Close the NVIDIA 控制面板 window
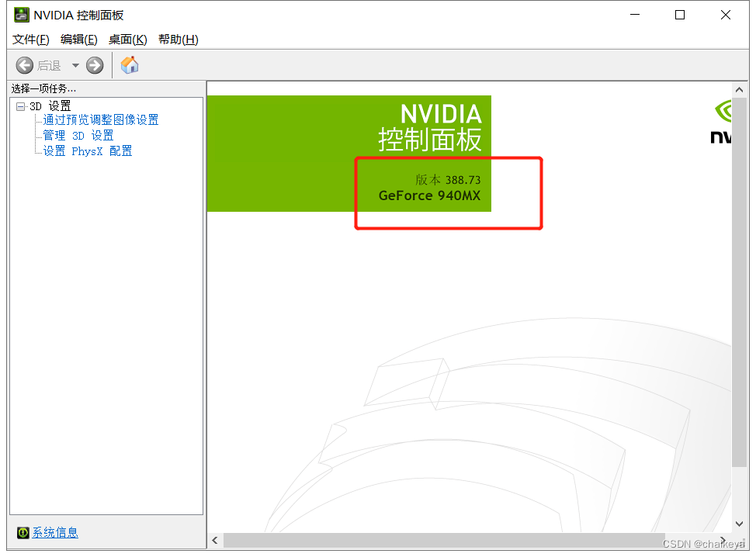 coord(726,15)
